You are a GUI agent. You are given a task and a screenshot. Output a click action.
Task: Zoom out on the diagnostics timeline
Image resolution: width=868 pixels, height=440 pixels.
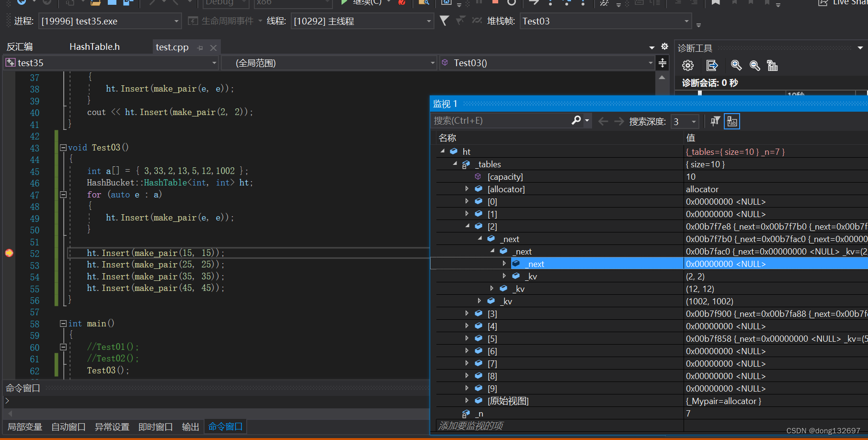754,65
